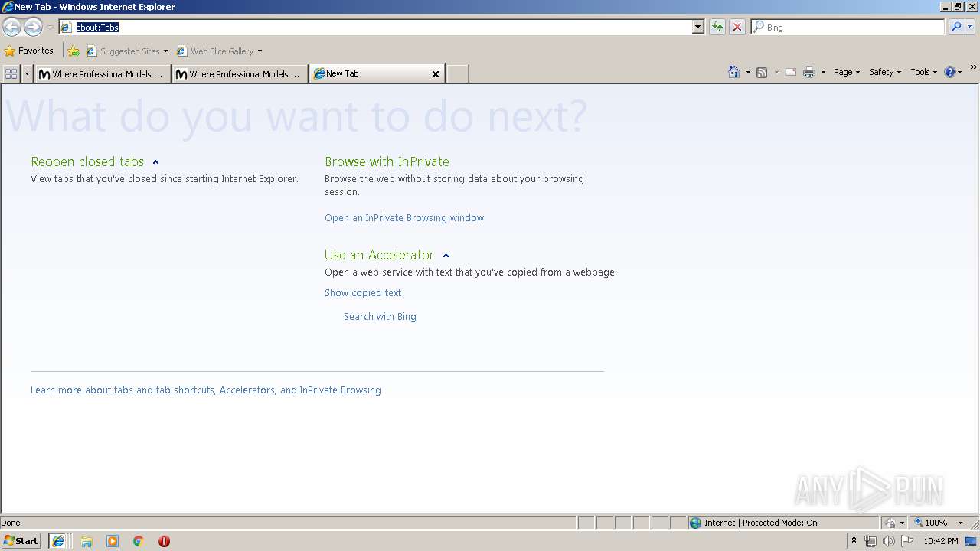Open the tab list dropdown arrow

tap(27, 73)
